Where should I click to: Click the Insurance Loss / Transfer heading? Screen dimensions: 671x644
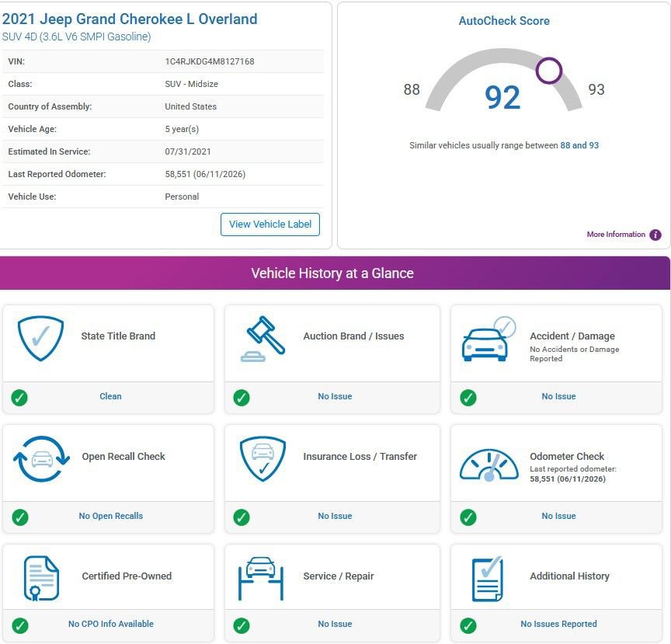360,457
